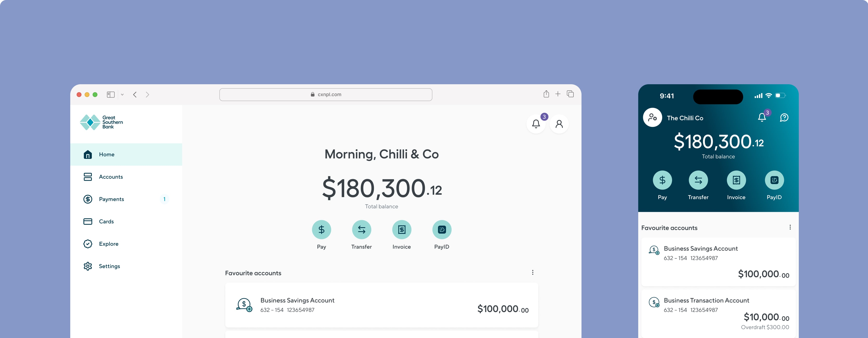Image resolution: width=868 pixels, height=338 pixels.
Task: Open the profile settings avatar beside The Chilli Co
Action: tap(652, 118)
